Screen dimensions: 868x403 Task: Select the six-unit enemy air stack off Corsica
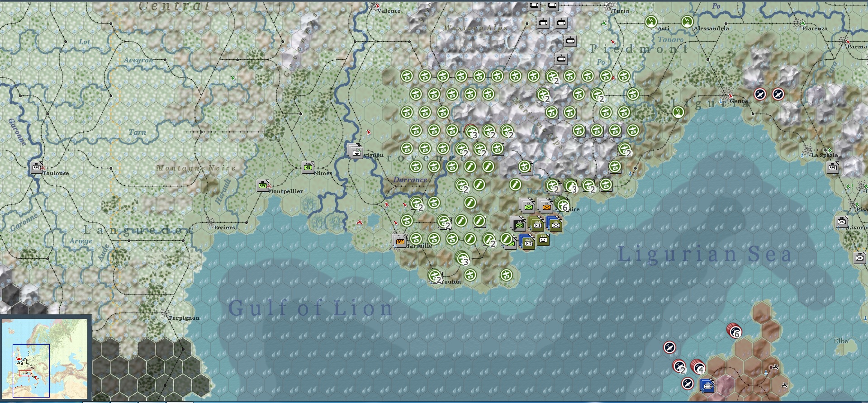734,331
